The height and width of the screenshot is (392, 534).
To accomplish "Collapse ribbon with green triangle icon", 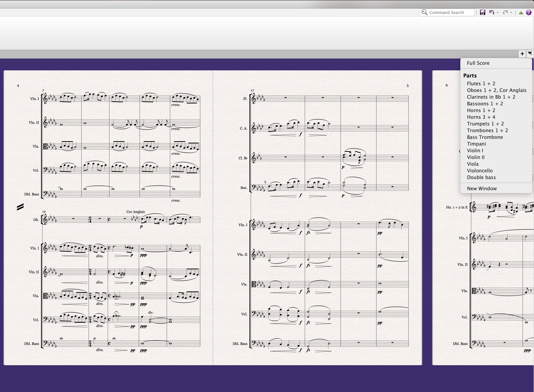I will tap(521, 13).
